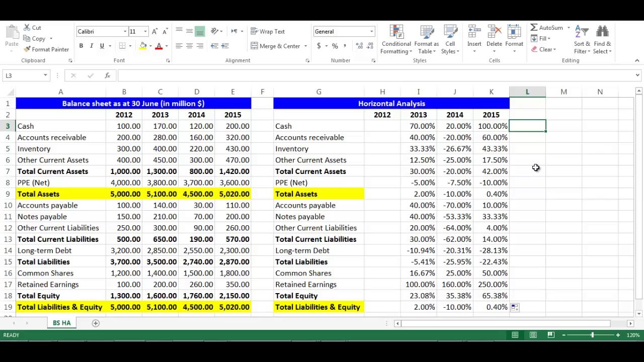The width and height of the screenshot is (644, 362).
Task: Open the Format as Table menu
Action: [427, 39]
